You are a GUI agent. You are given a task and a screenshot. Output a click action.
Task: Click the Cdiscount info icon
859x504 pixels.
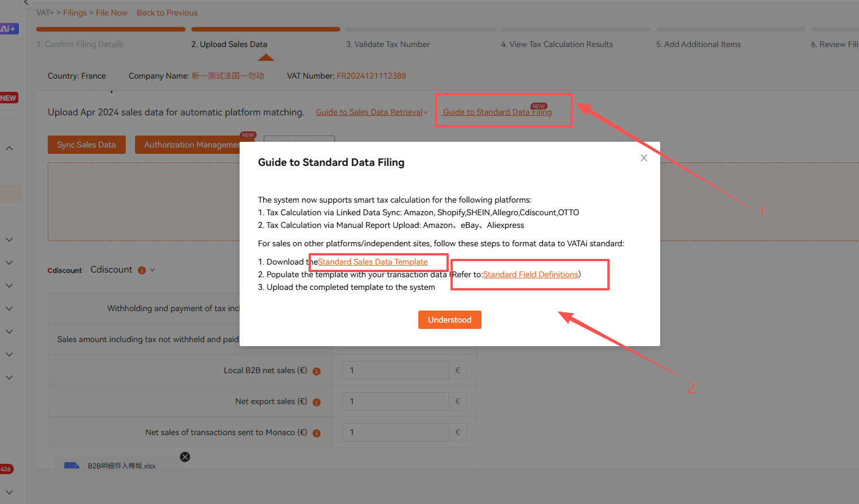pyautogui.click(x=142, y=270)
